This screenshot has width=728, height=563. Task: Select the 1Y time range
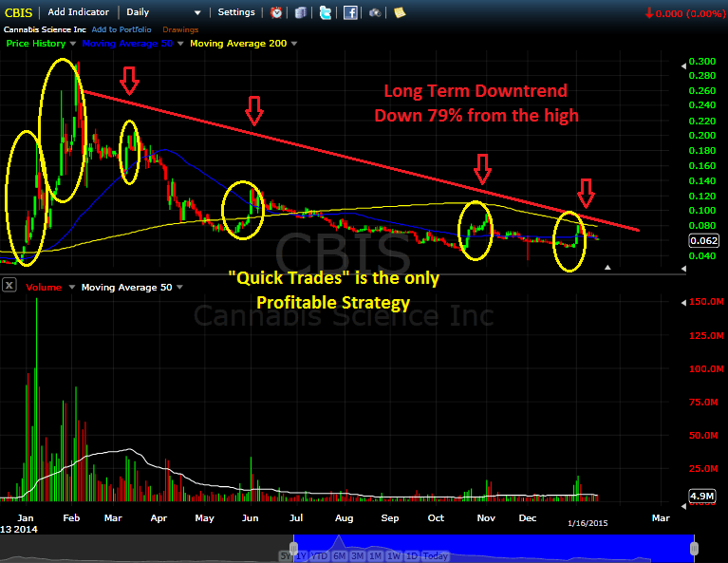301,556
